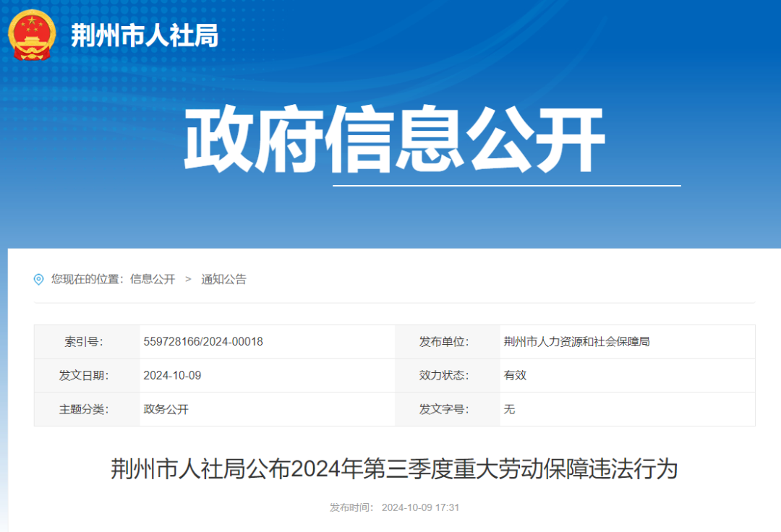Click the 政务公开 category text

tap(166, 410)
